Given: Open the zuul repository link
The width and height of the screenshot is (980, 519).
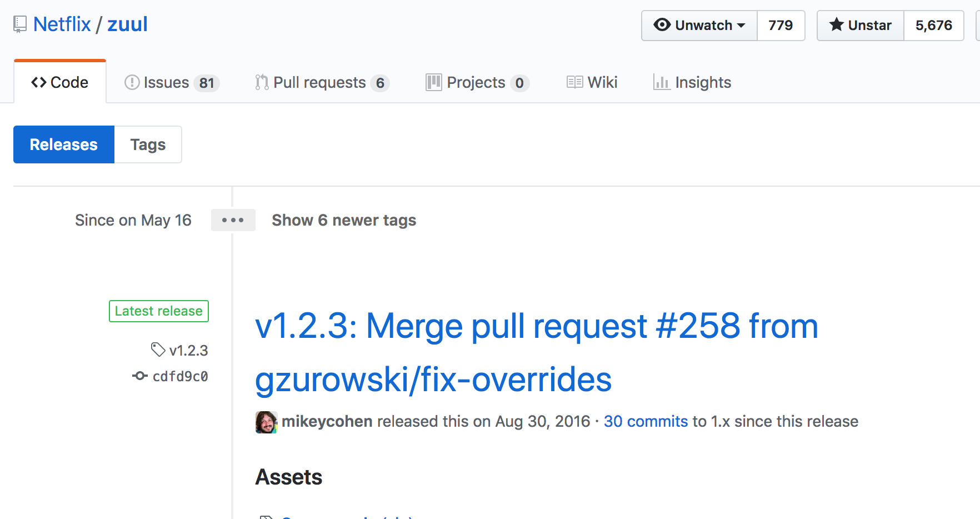Looking at the screenshot, I should pyautogui.click(x=127, y=24).
